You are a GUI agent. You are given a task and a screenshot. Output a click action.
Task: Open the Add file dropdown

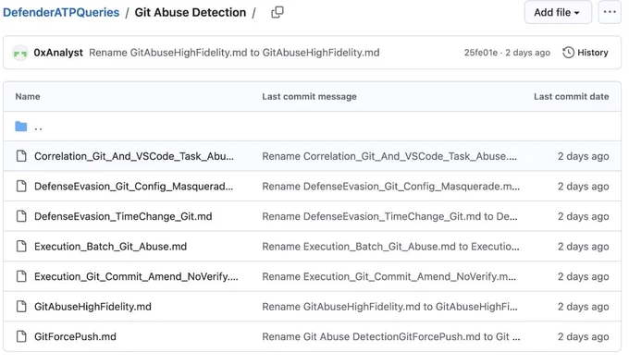click(x=558, y=12)
